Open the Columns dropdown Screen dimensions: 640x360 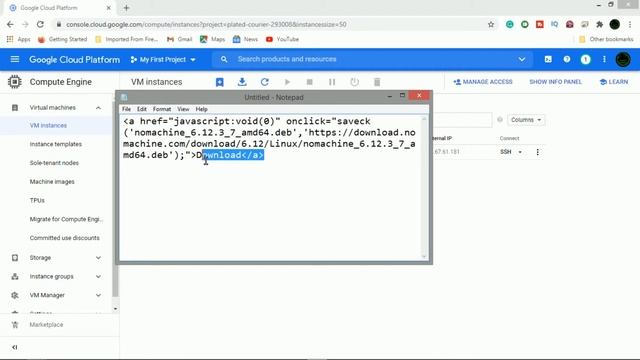pyautogui.click(x=526, y=120)
